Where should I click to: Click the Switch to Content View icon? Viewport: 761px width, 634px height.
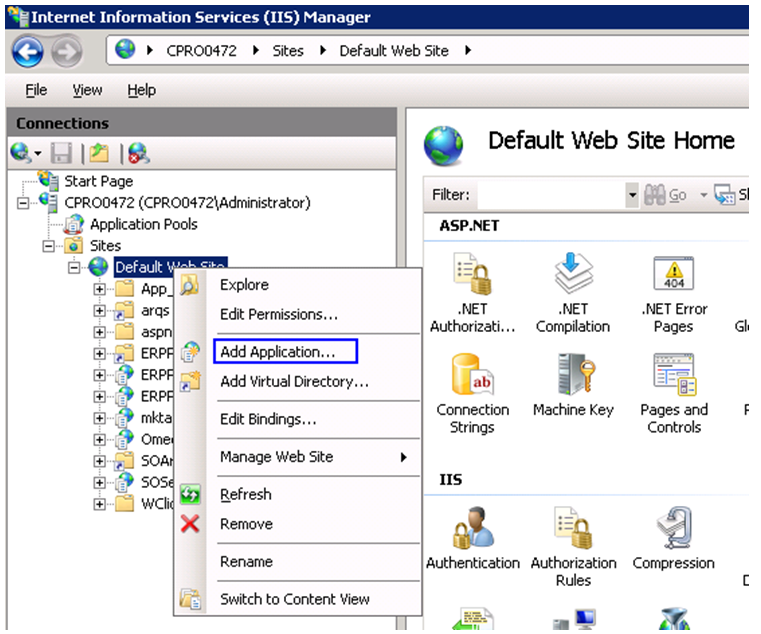click(190, 599)
